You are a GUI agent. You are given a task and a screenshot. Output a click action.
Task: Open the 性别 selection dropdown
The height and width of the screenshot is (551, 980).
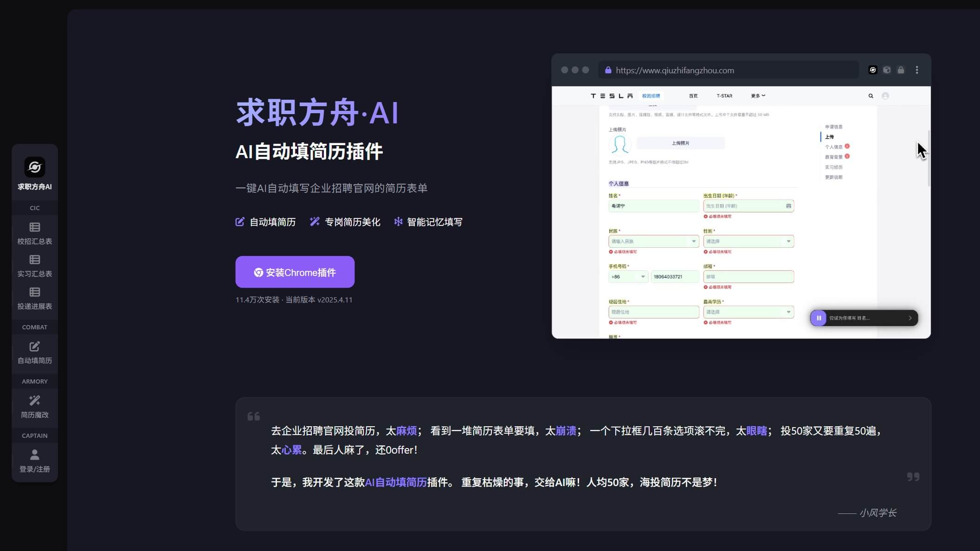click(x=789, y=241)
